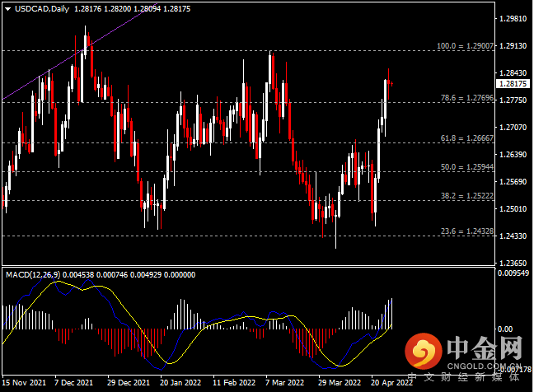
Task: Click the CNGOLD gold coin logo icon
Action: [x=426, y=352]
